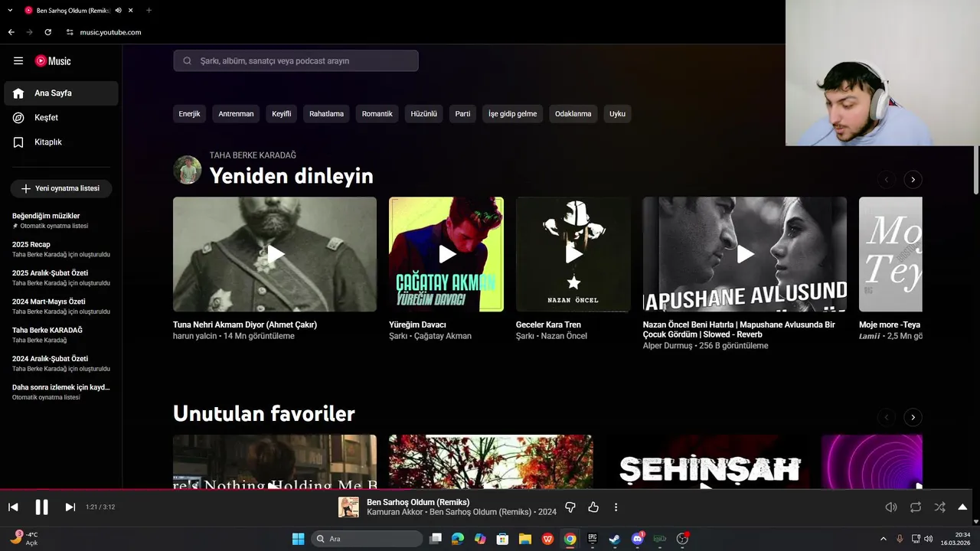Image resolution: width=980 pixels, height=551 pixels.
Task: Select the Romantik mood chip
Action: [377, 114]
